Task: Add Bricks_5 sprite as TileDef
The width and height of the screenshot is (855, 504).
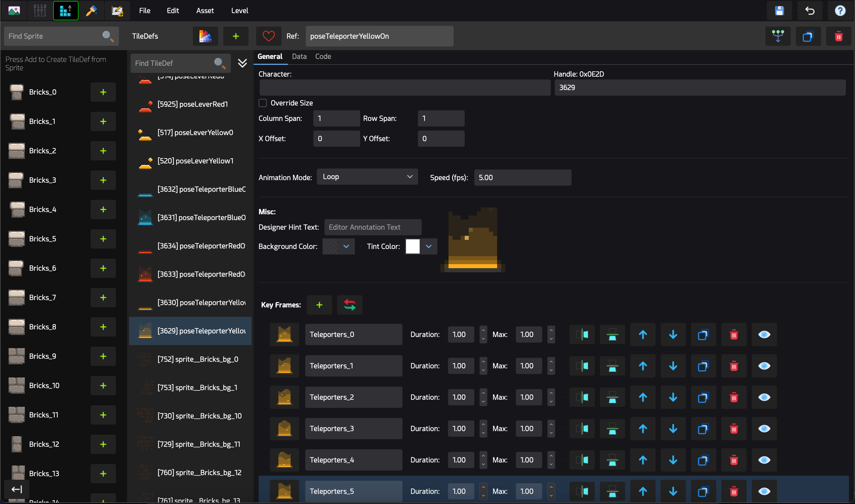Action: click(103, 239)
